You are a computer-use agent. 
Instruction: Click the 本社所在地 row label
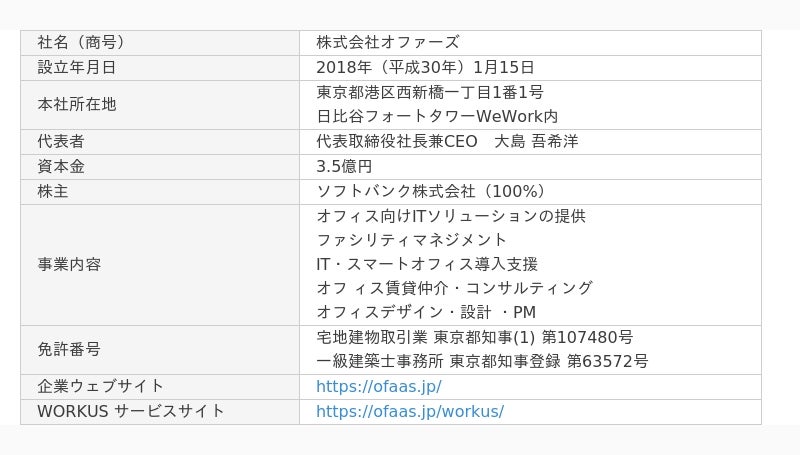(77, 105)
